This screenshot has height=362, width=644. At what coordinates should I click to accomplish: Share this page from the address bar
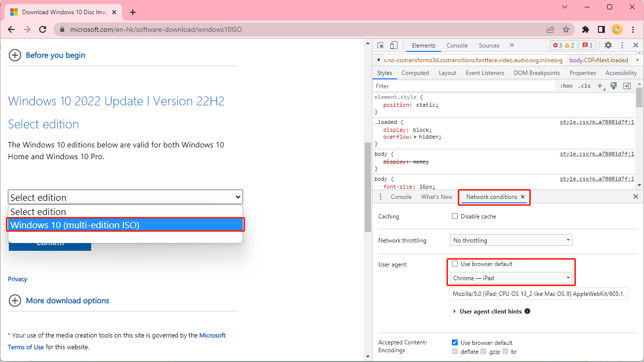tap(550, 29)
